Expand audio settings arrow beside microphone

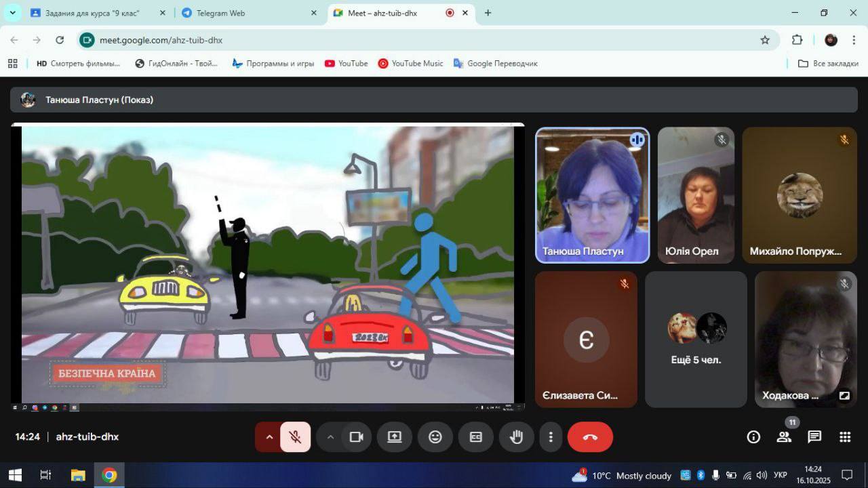[269, 437]
